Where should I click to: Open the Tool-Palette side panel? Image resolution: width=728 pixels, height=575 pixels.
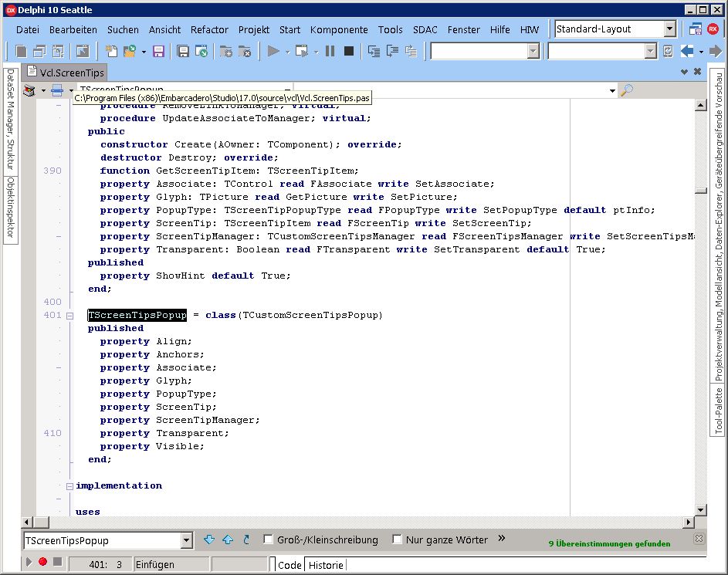(718, 411)
